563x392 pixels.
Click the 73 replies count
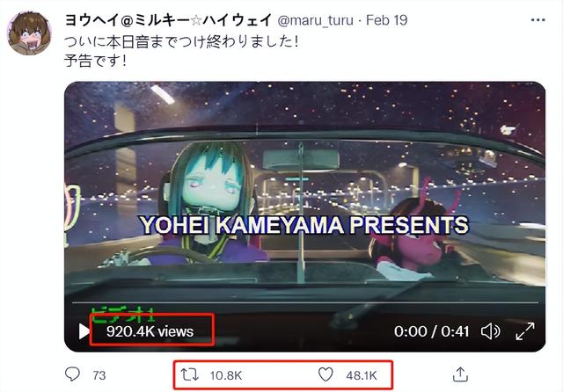99,375
